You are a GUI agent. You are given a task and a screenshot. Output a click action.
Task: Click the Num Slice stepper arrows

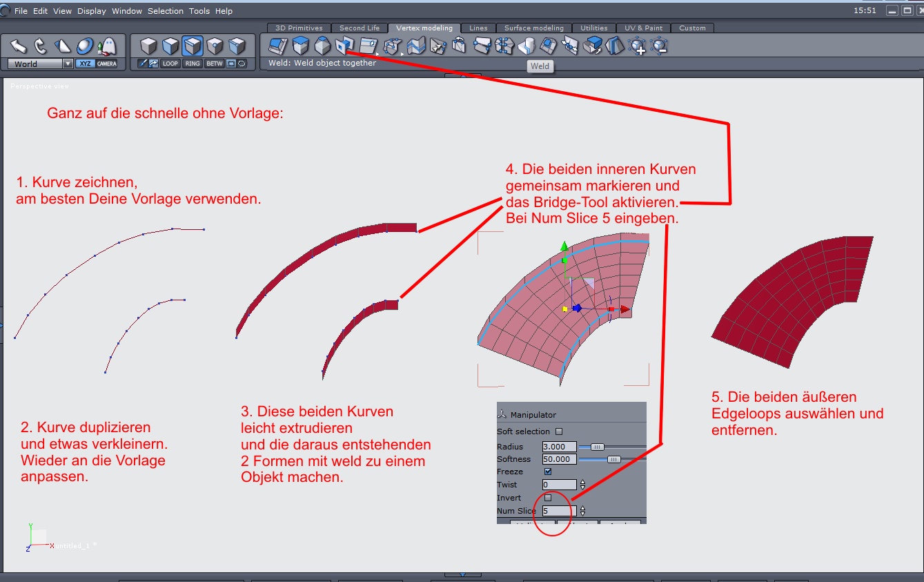(582, 511)
